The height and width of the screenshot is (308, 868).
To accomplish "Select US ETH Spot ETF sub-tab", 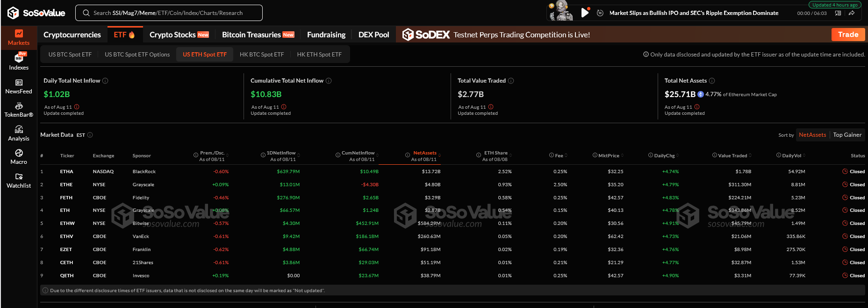I will coord(205,55).
